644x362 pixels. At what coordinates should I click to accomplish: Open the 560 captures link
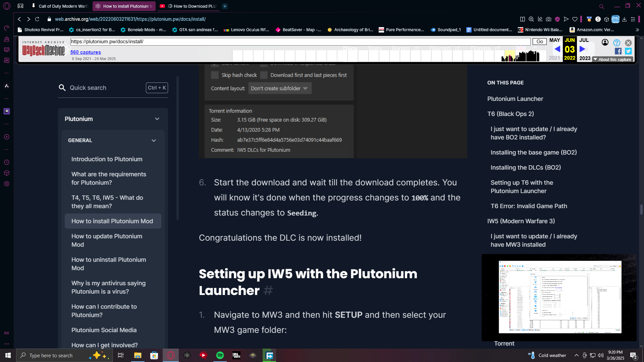coord(86,52)
